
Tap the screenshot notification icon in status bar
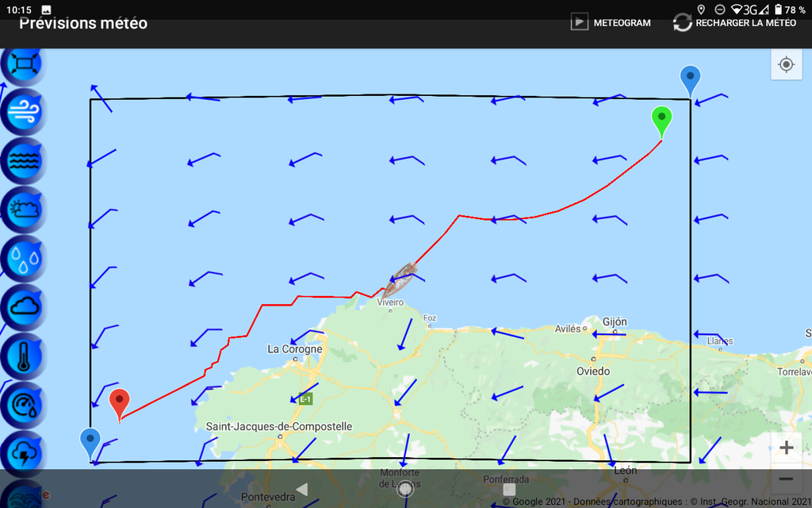click(46, 10)
